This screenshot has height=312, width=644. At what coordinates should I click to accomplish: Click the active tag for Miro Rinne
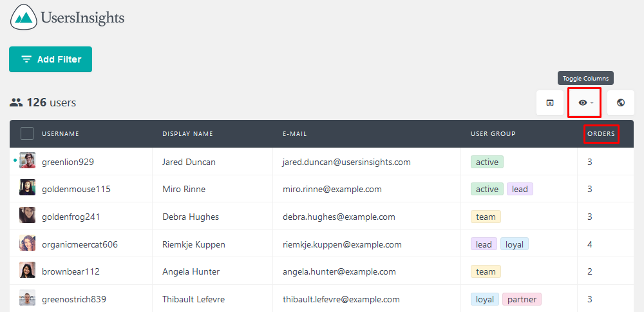point(487,189)
